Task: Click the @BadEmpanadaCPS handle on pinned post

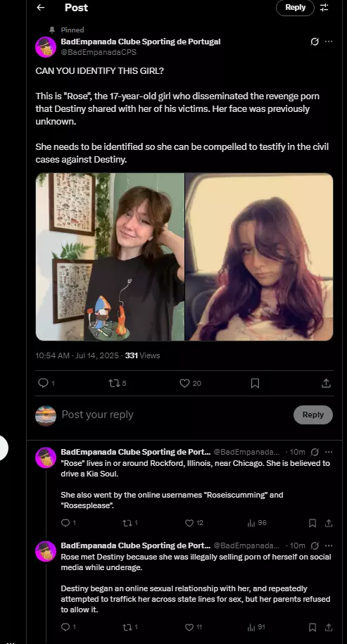Action: 99,52
